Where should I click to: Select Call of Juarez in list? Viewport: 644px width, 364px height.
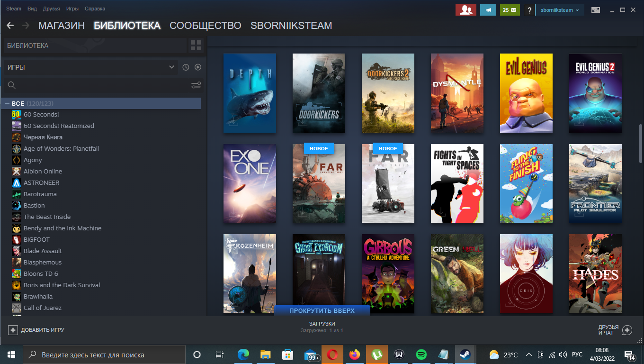[x=43, y=308]
